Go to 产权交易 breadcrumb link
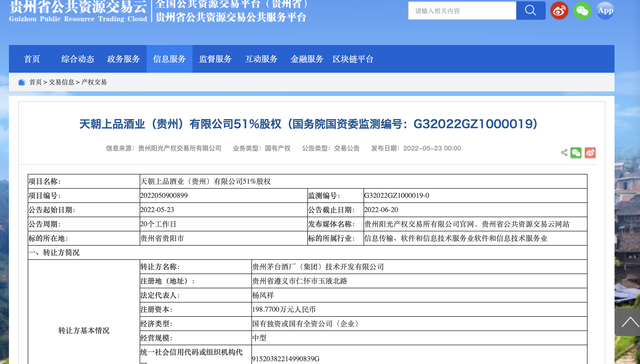The height and width of the screenshot is (364, 640). [94, 82]
